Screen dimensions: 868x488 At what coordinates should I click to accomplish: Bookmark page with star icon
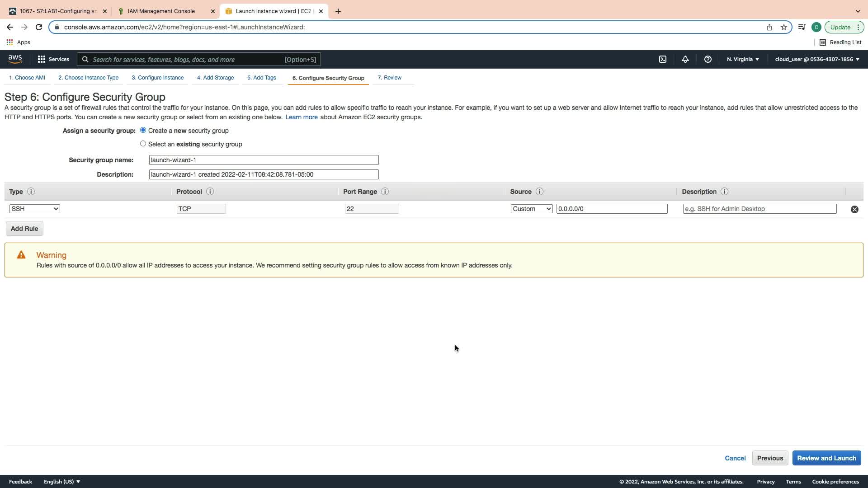tap(783, 27)
